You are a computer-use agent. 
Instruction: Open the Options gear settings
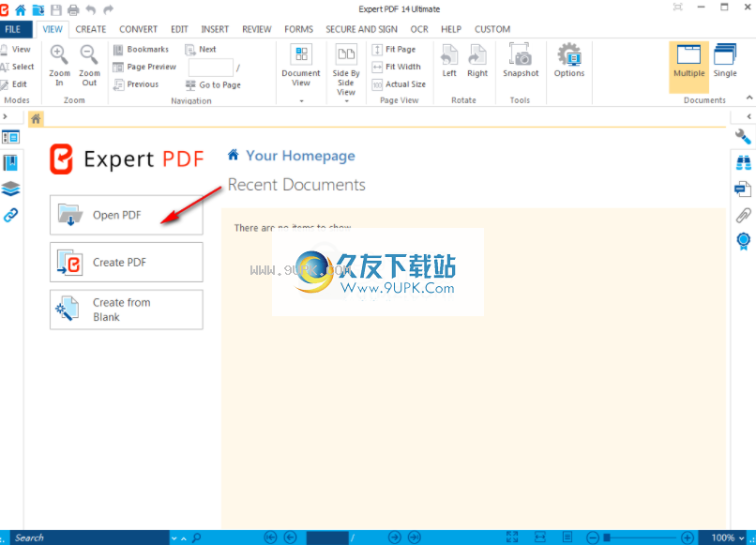569,61
